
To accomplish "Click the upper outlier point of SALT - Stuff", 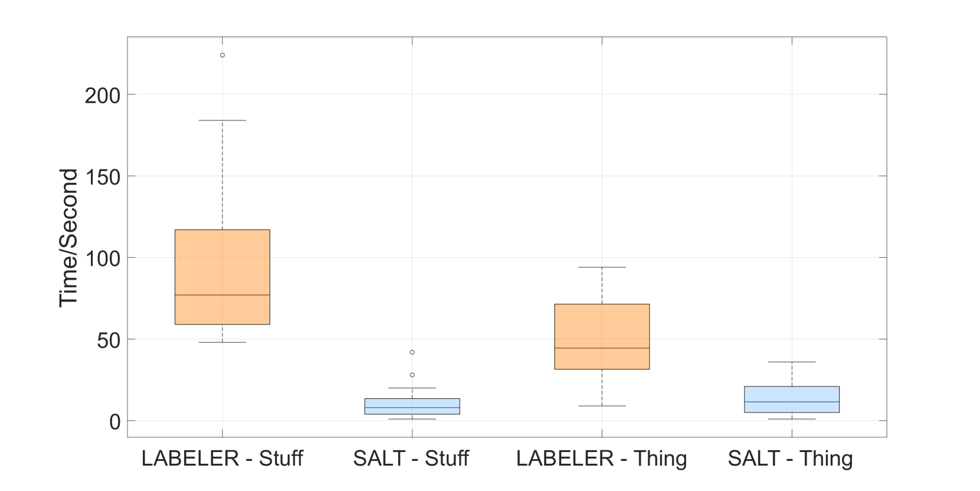I will point(412,352).
